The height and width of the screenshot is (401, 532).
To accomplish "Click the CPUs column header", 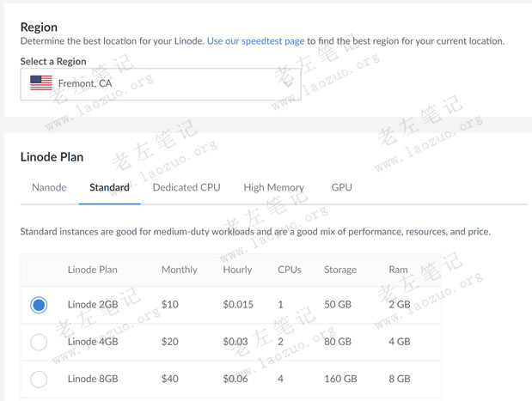I will point(290,270).
